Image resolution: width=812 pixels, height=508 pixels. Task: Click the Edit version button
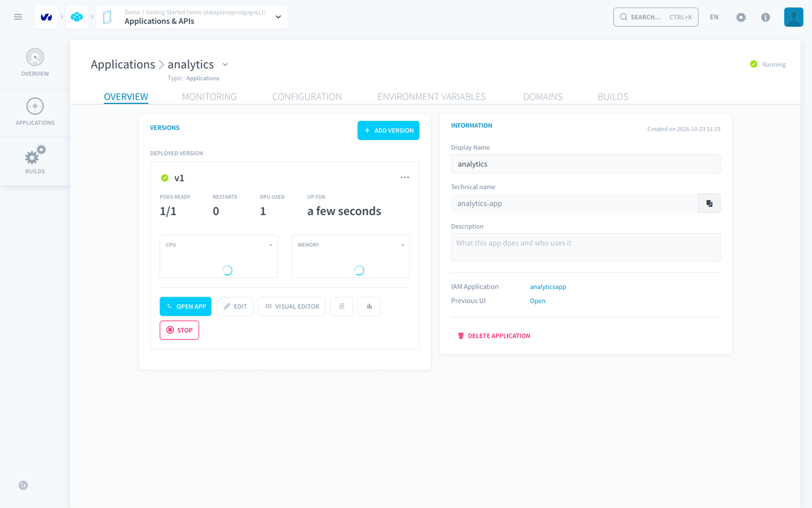coord(235,307)
